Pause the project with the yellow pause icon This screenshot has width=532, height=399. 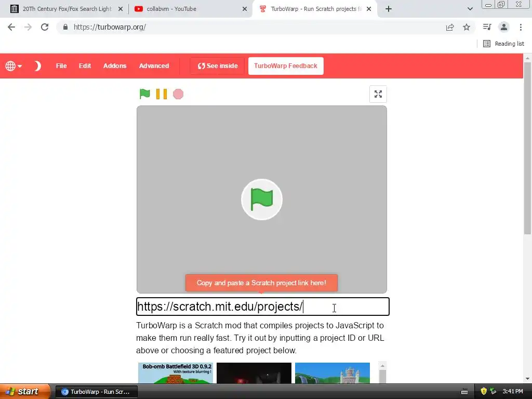click(x=161, y=94)
